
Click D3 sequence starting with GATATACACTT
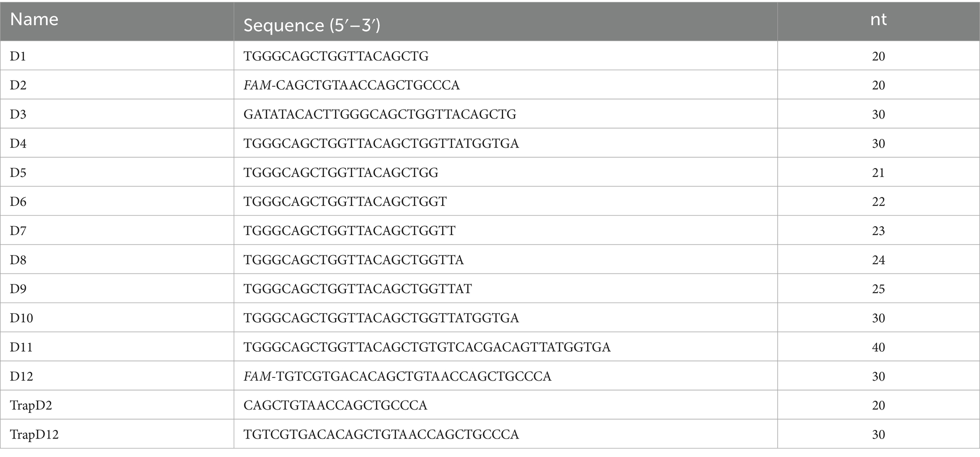(x=380, y=114)
